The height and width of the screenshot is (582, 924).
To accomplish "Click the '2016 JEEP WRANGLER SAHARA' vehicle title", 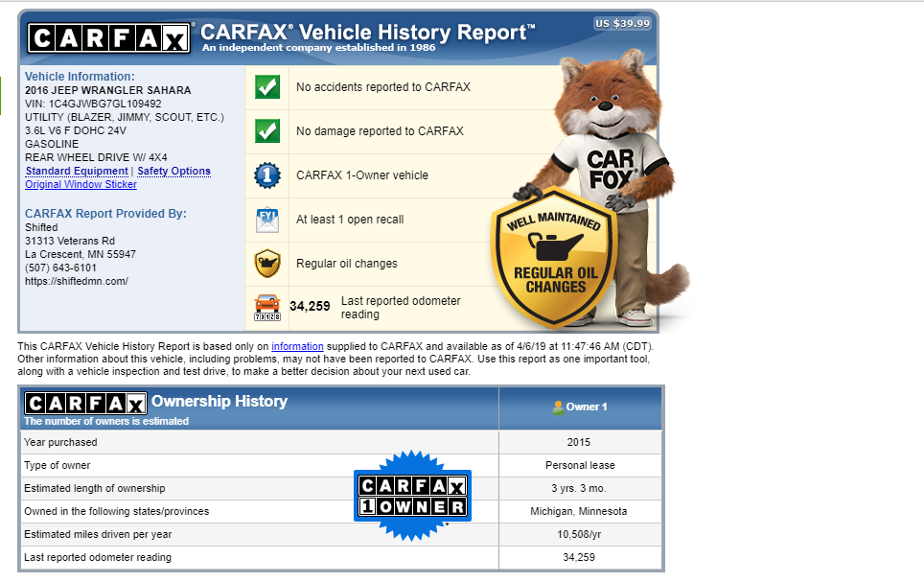I will pyautogui.click(x=108, y=90).
